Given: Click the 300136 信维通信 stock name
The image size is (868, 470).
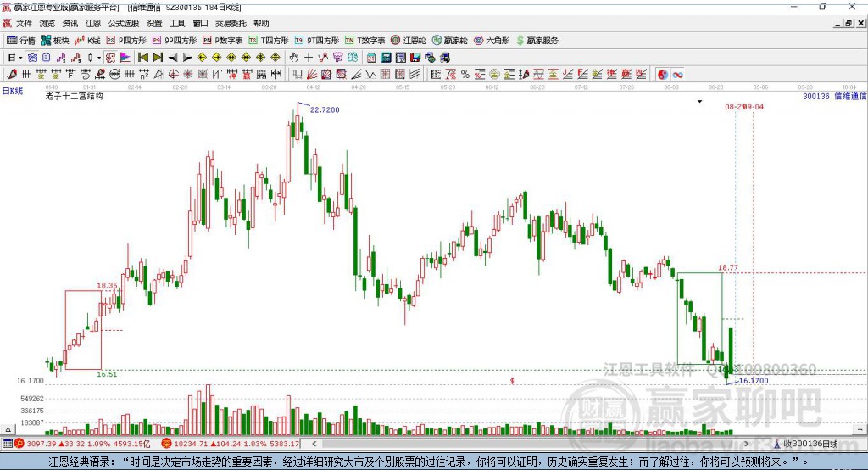Looking at the screenshot, I should click(x=834, y=96).
